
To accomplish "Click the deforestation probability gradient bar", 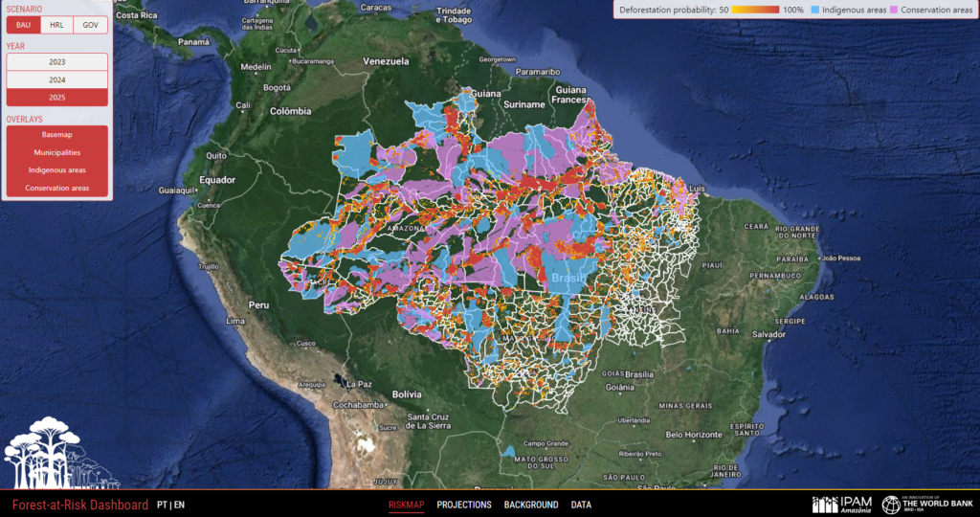I will click(755, 10).
